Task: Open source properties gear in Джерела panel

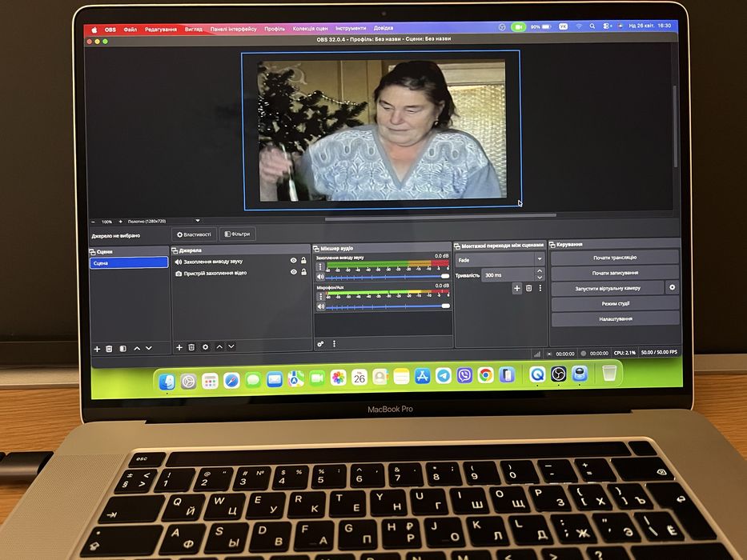Action: pos(205,347)
